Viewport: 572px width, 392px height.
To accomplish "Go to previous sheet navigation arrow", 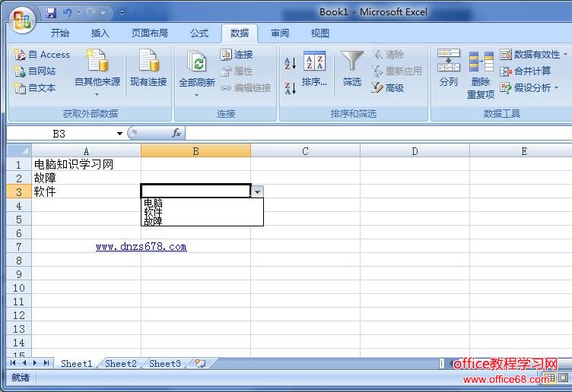I will tap(24, 363).
